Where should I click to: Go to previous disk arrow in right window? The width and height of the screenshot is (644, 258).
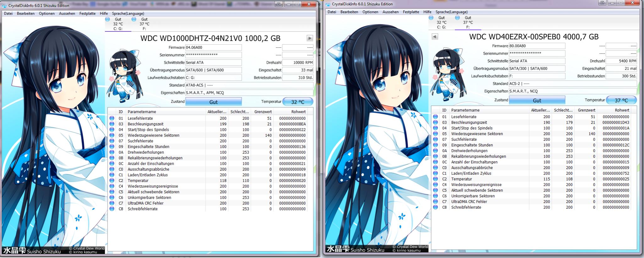pos(435,36)
